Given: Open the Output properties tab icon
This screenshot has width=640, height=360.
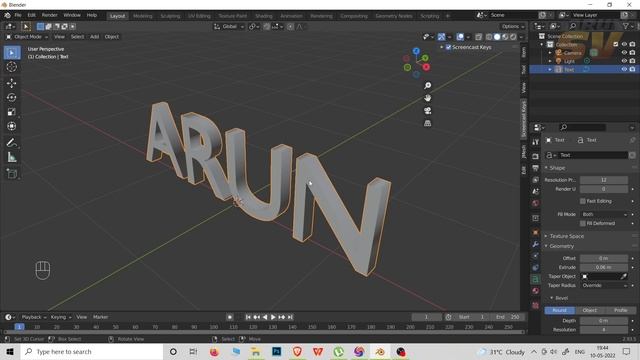Looking at the screenshot, I should click(536, 168).
